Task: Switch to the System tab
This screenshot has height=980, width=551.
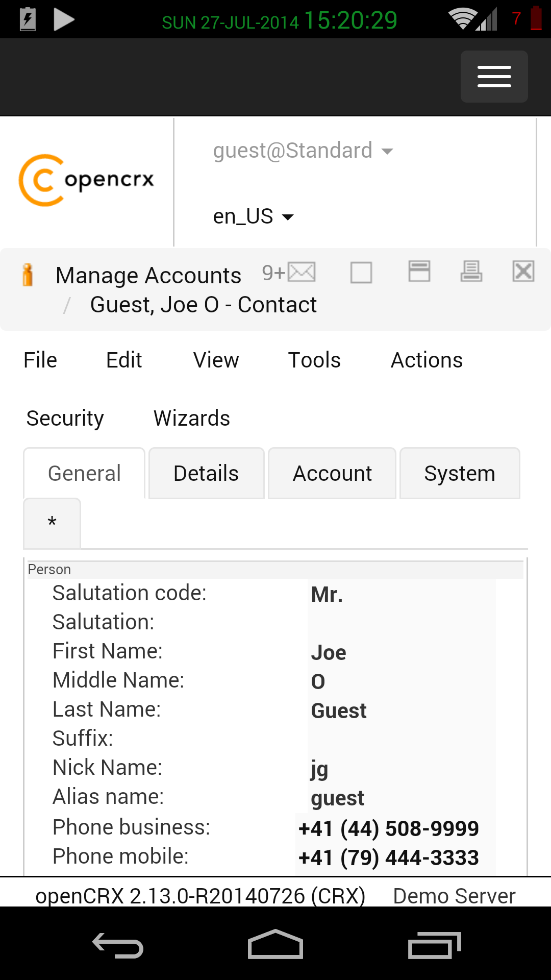Action: pyautogui.click(x=460, y=474)
